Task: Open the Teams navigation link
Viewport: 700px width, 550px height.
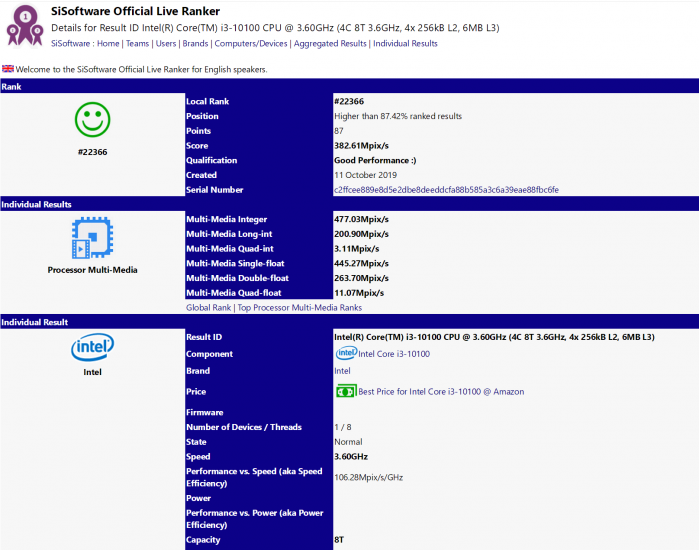Action: 137,44
